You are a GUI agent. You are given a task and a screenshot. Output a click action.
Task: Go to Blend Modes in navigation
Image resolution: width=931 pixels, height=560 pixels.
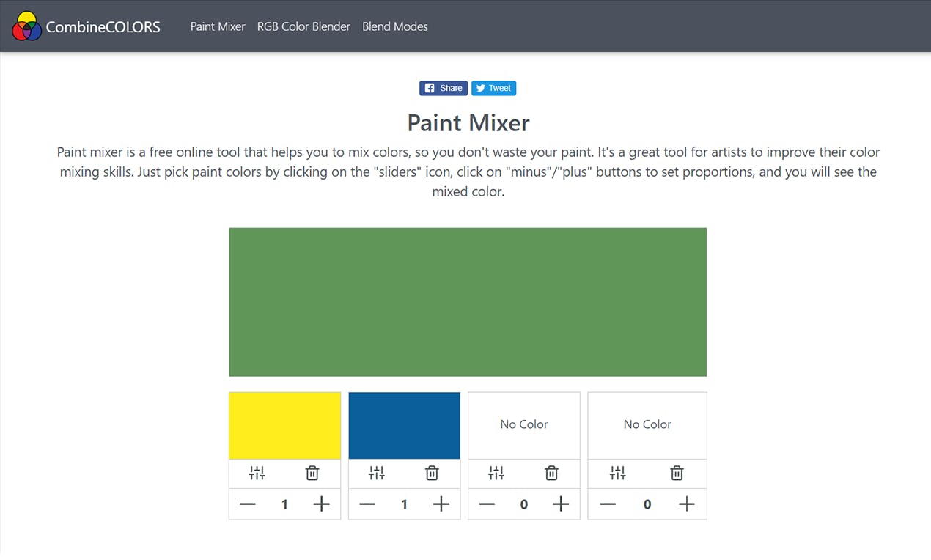[395, 26]
